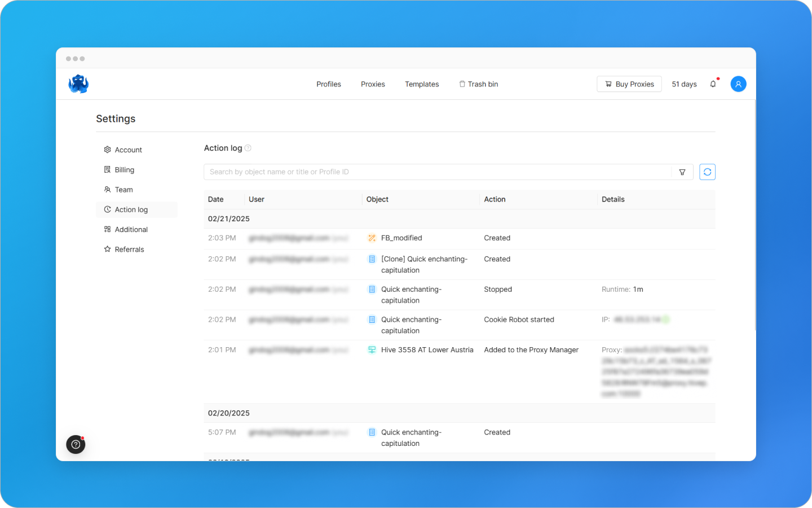This screenshot has width=812, height=508.
Task: Refresh the action log list
Action: coord(707,172)
